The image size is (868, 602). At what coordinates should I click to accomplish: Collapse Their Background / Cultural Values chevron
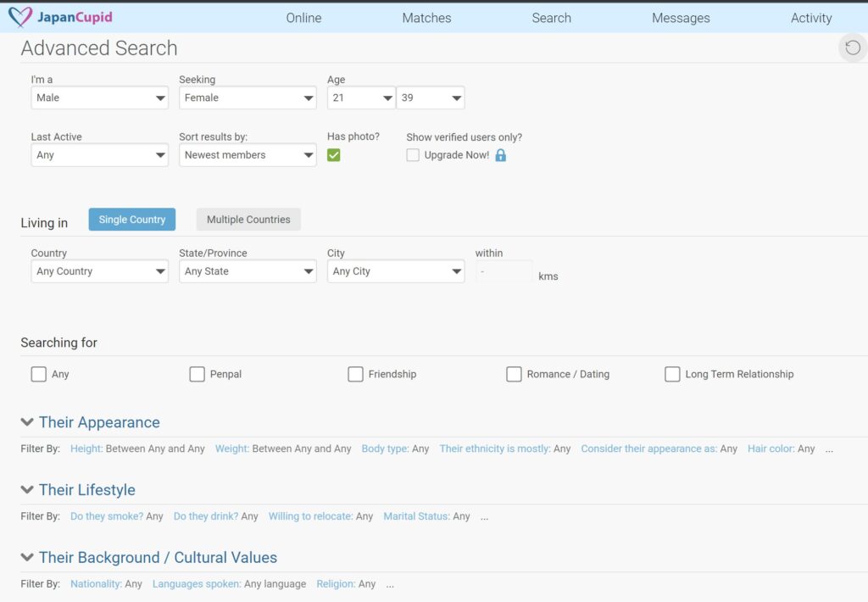pos(27,558)
